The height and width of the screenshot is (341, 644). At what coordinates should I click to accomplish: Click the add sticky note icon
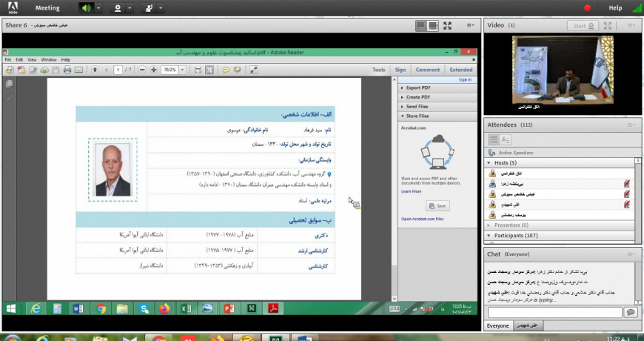click(226, 70)
